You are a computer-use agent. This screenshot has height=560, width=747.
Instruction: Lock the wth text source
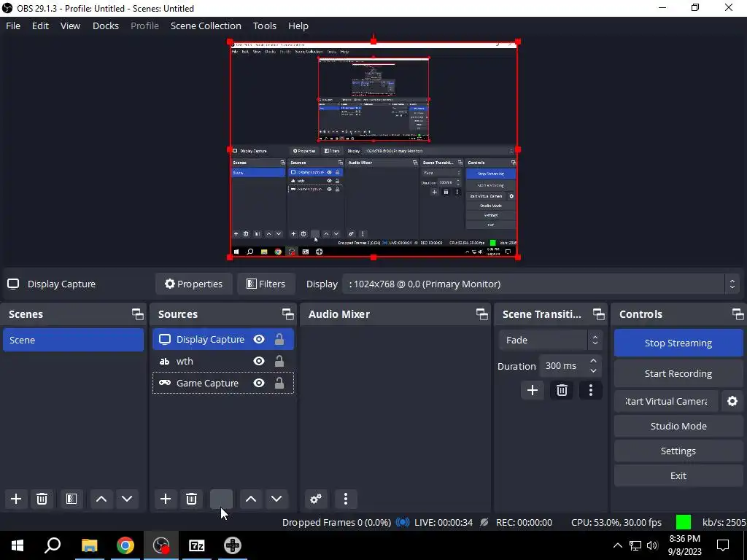[x=279, y=361]
